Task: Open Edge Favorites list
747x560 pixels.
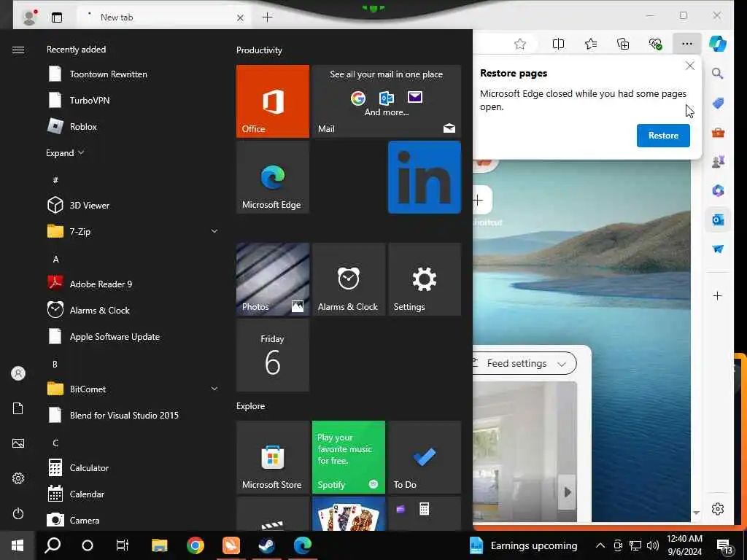Action: tap(591, 44)
